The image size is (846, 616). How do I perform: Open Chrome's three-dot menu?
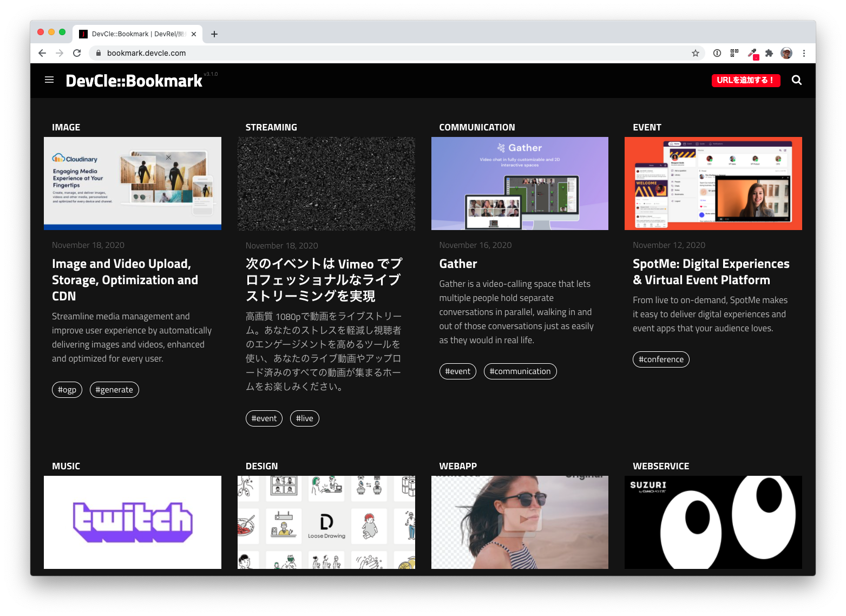(804, 53)
